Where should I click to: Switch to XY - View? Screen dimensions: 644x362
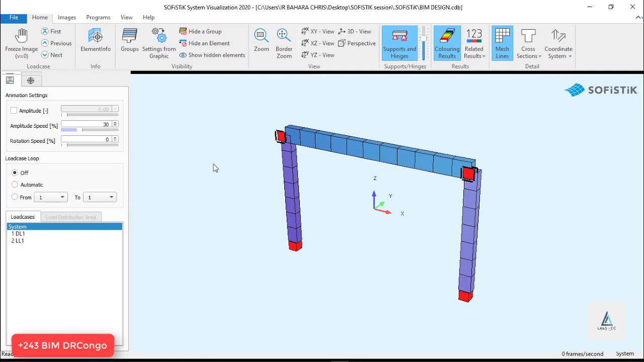pyautogui.click(x=317, y=31)
